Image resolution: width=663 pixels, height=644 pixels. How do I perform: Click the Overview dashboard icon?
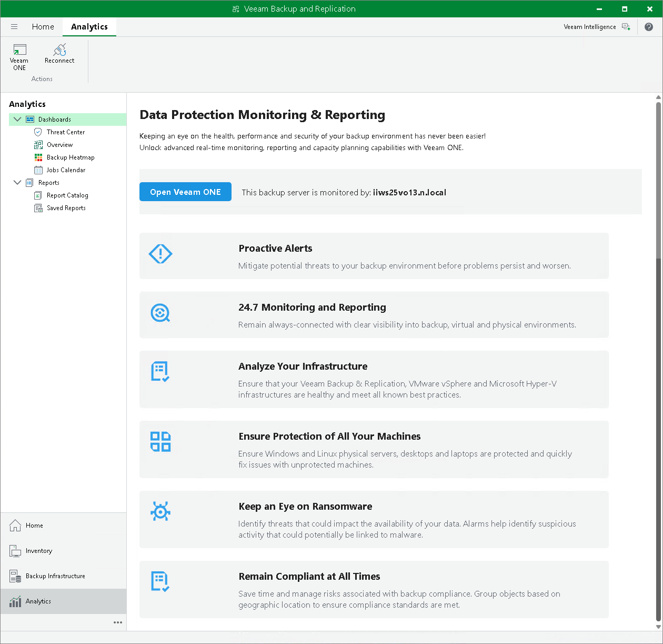[x=38, y=145]
